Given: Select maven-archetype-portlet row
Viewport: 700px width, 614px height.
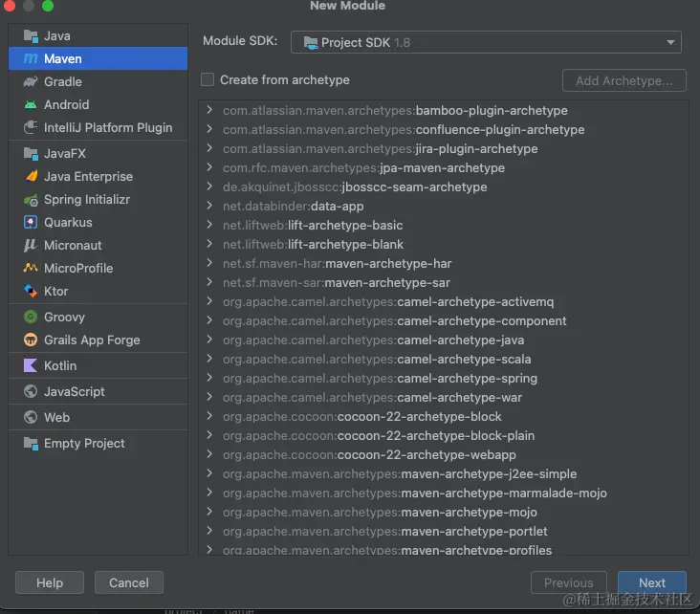Looking at the screenshot, I should click(x=444, y=532).
